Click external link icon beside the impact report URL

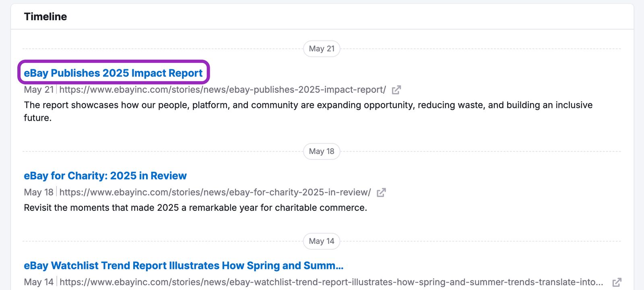pos(396,90)
